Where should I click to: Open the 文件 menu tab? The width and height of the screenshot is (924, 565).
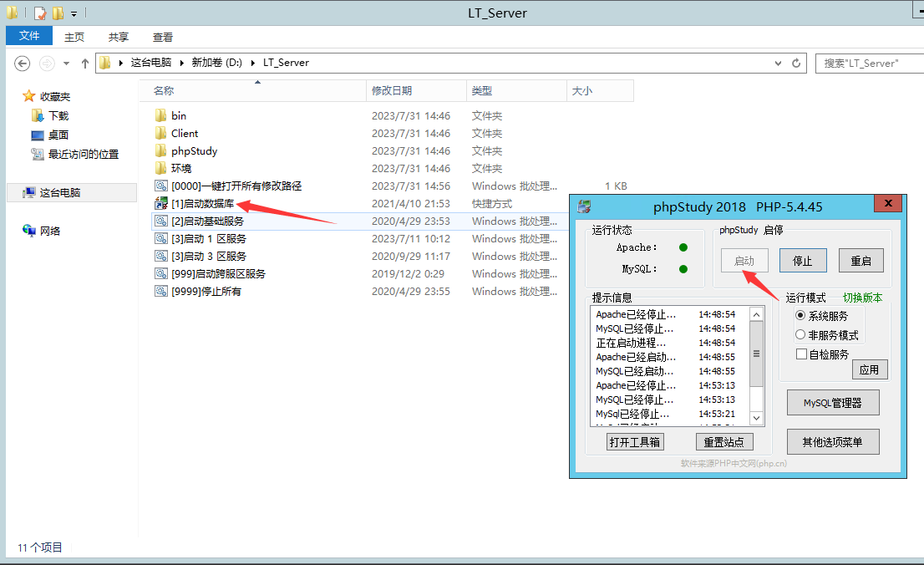(29, 36)
